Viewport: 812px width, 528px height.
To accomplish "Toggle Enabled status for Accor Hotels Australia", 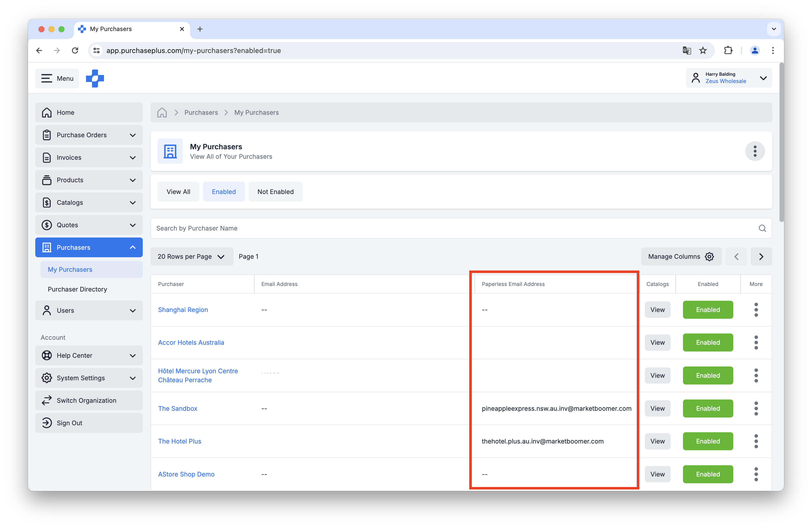I will pos(707,342).
